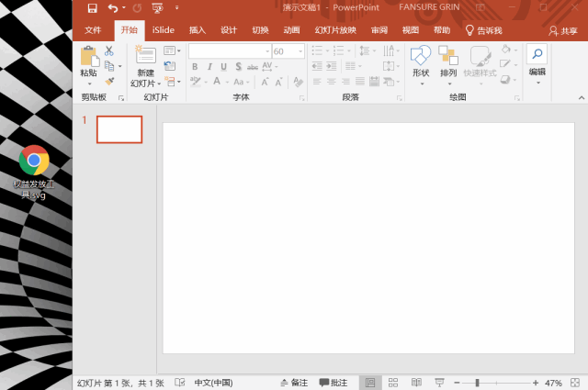Open the Insert ribbon tab
Image resolution: width=588 pixels, height=390 pixels.
click(x=198, y=29)
